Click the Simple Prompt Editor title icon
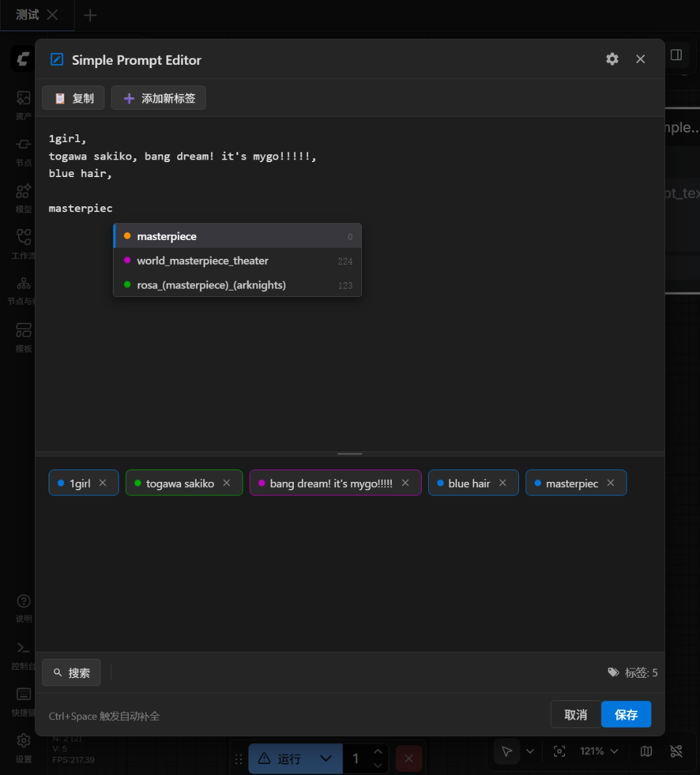The image size is (700, 775). point(57,60)
